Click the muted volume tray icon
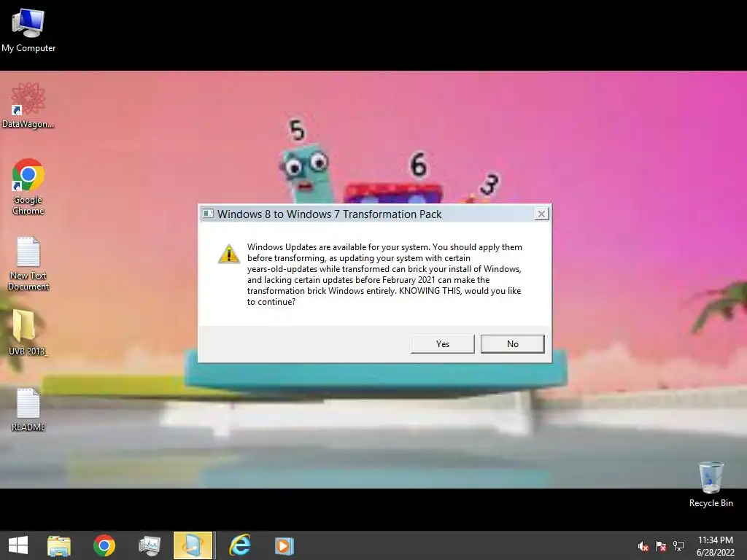The image size is (747, 560). pos(643,546)
